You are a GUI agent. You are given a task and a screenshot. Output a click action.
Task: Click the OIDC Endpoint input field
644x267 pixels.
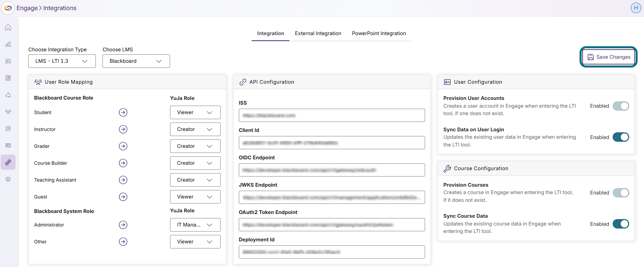pos(332,170)
